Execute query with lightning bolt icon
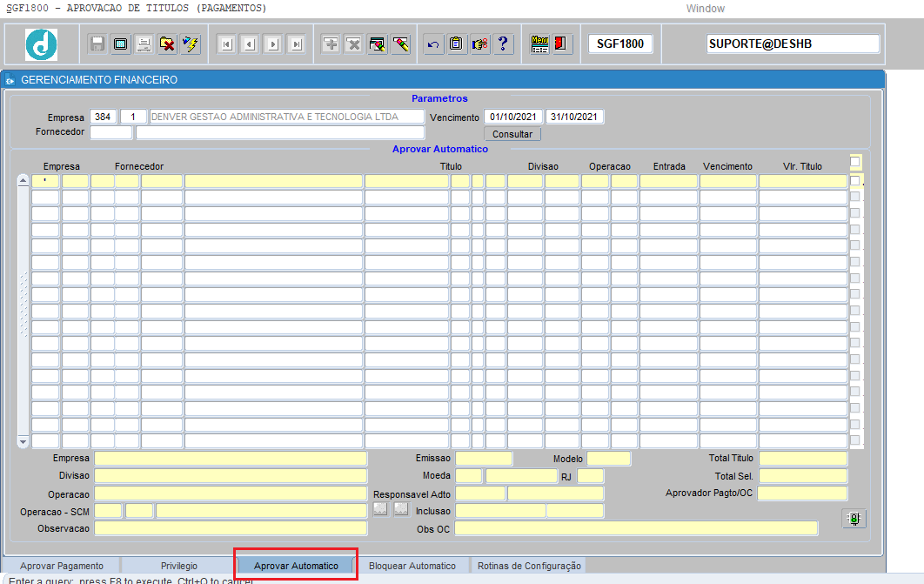 191,44
